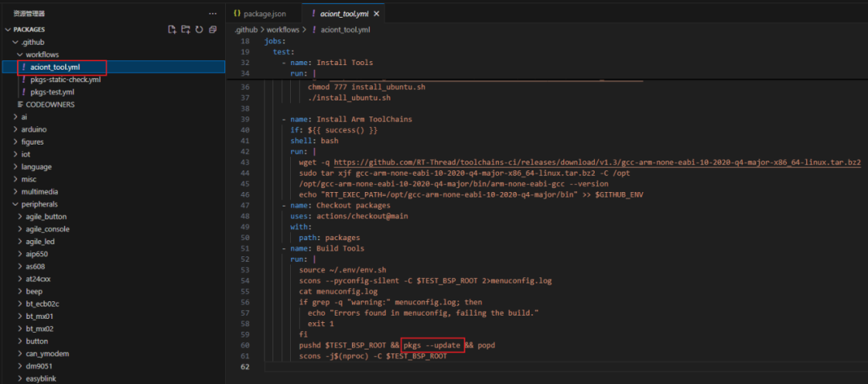Click the New File icon in PACKAGES header
The image size is (868, 384).
tap(172, 30)
